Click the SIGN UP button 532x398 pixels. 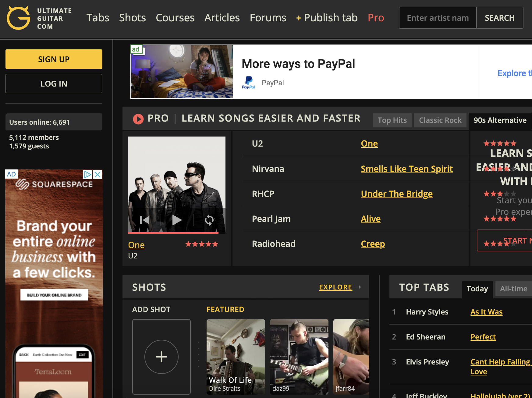coord(54,59)
